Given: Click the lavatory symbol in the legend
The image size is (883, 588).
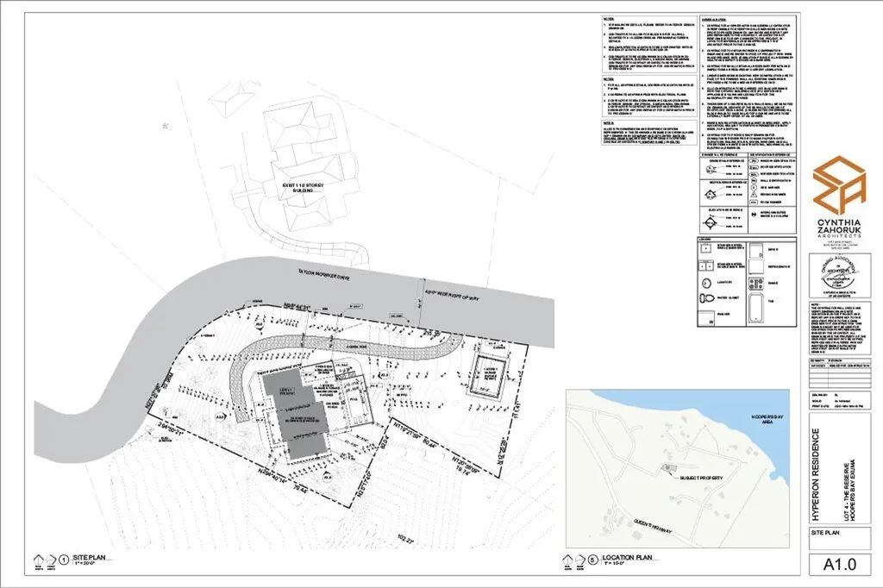Looking at the screenshot, I should (x=705, y=281).
